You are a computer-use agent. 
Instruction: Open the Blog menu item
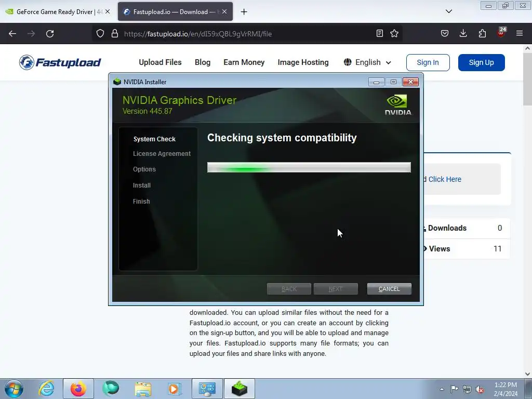point(203,62)
